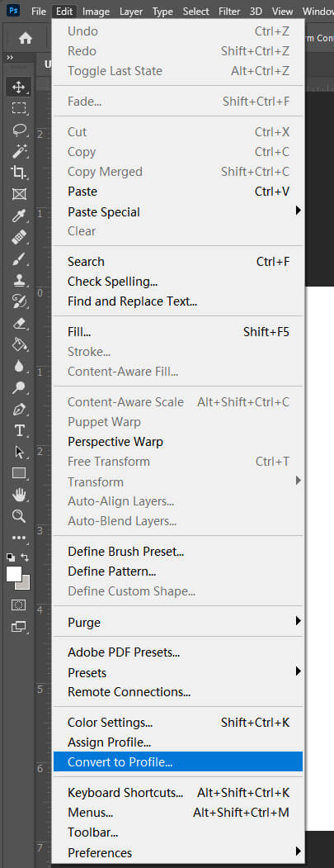Change the screen mode
The image size is (334, 868).
pyautogui.click(x=19, y=627)
